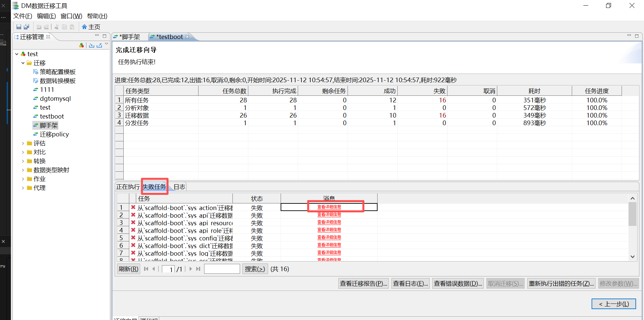
Task: Click 查看迁移报告 button
Action: click(x=363, y=284)
